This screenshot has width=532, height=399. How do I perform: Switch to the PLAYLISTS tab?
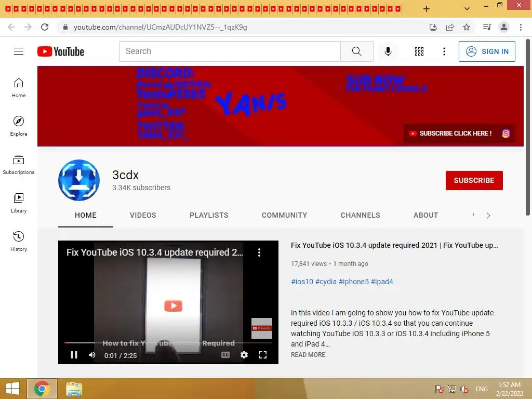click(209, 215)
